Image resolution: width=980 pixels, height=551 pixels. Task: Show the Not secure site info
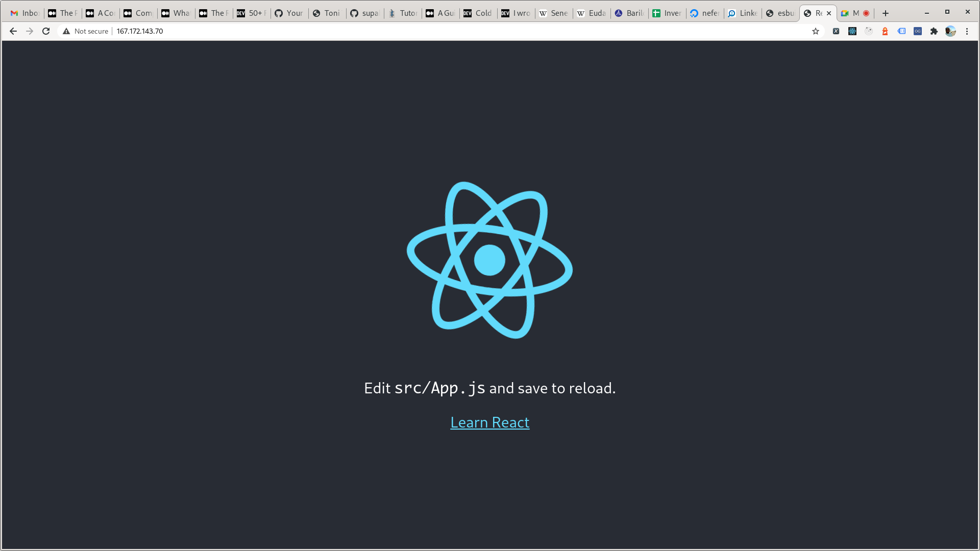pos(85,31)
